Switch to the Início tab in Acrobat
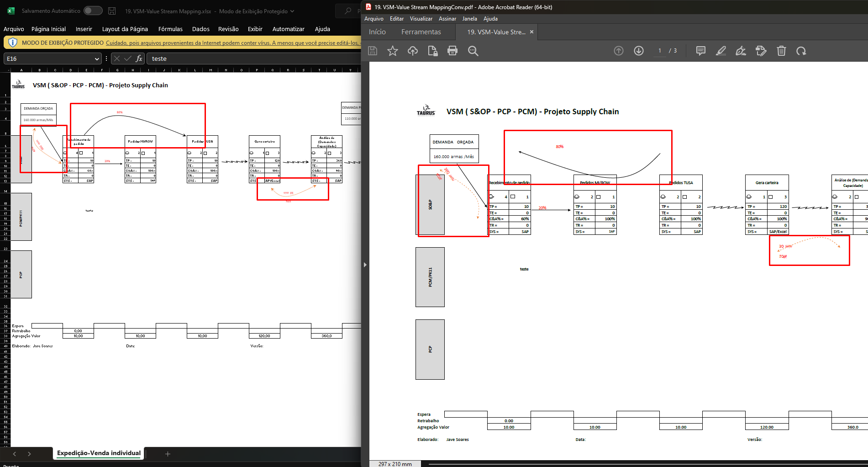This screenshot has height=467, width=868. click(377, 32)
